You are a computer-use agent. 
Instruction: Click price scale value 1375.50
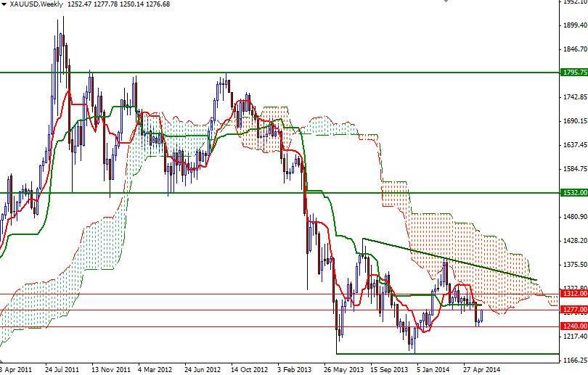click(575, 265)
